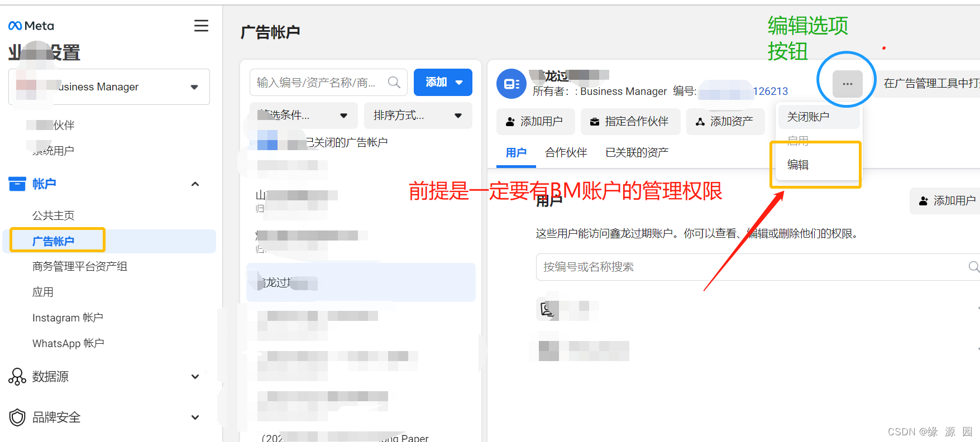The height and width of the screenshot is (442, 980).
Task: Click the 已关闭的广告帐户 label
Action: click(x=346, y=142)
